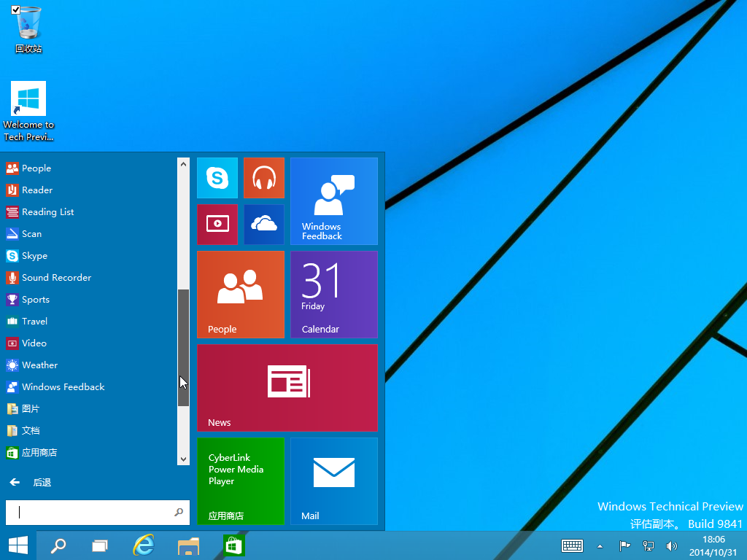Click the Travel suitcase icon in list

(x=12, y=322)
